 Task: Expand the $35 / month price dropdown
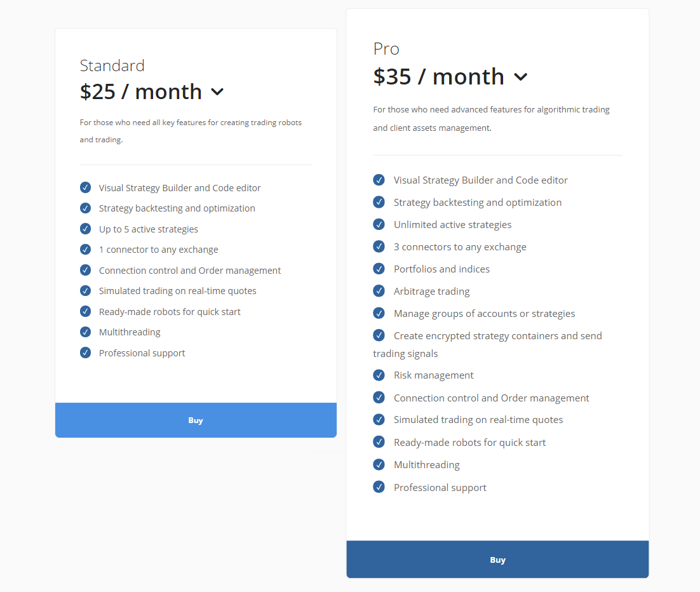point(521,77)
